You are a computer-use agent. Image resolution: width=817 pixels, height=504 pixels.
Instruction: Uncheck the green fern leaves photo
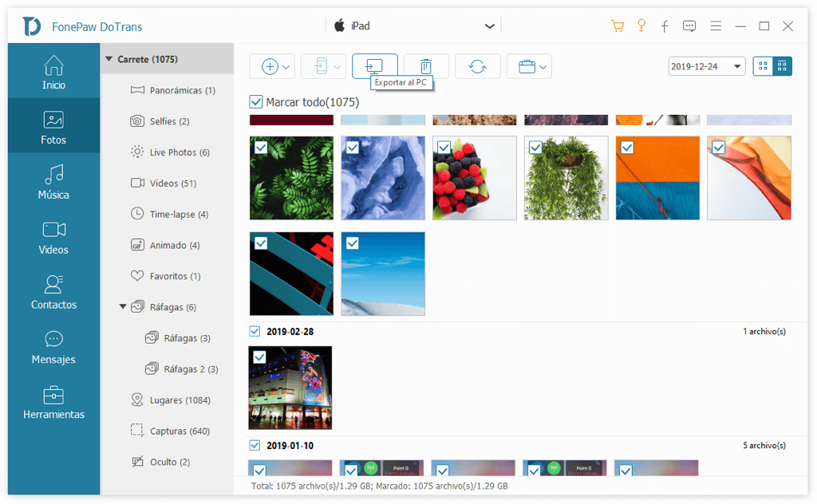[261, 148]
